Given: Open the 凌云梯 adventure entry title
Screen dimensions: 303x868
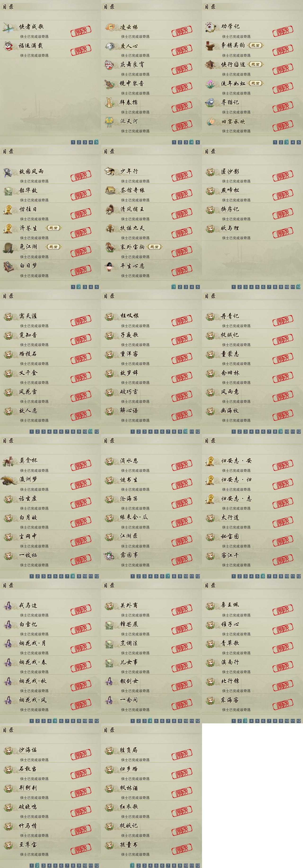Looking at the screenshot, I should [x=129, y=27].
